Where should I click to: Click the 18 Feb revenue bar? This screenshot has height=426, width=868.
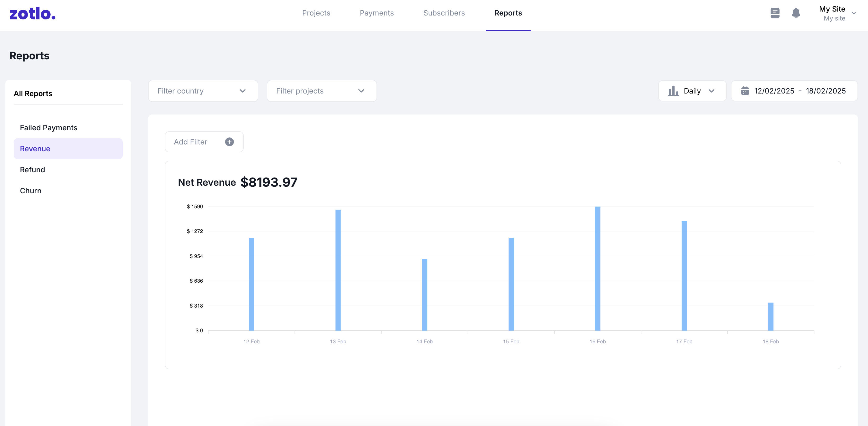point(771,317)
